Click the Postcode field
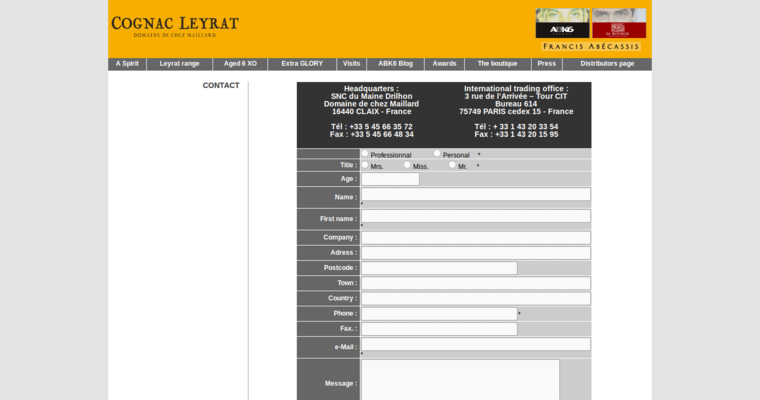 pos(439,268)
